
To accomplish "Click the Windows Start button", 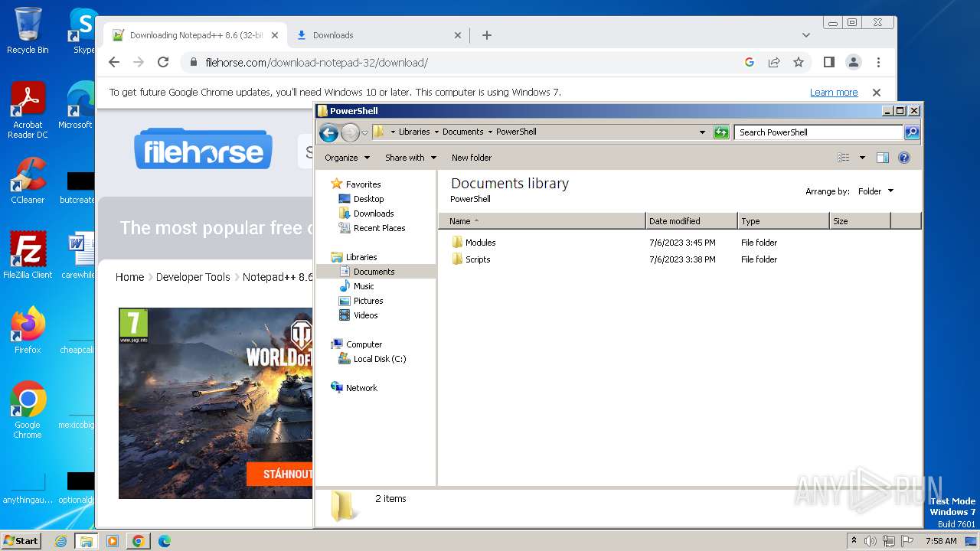I will click(x=21, y=540).
